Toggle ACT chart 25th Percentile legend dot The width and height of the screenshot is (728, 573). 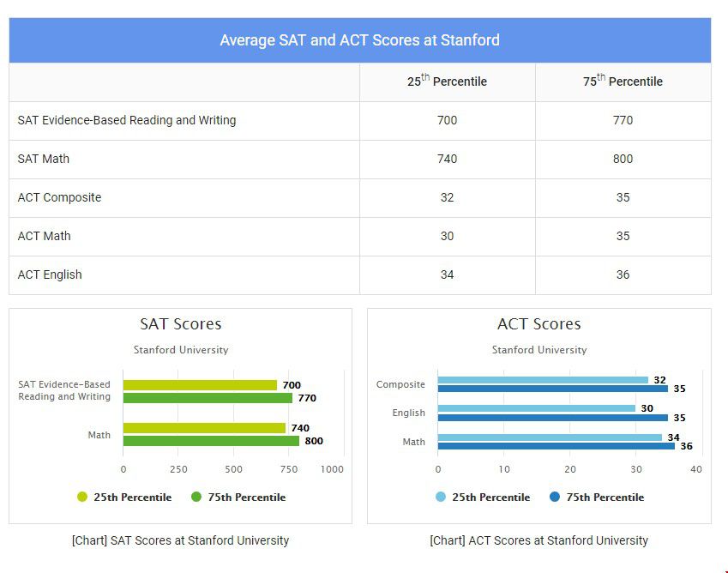coord(441,497)
